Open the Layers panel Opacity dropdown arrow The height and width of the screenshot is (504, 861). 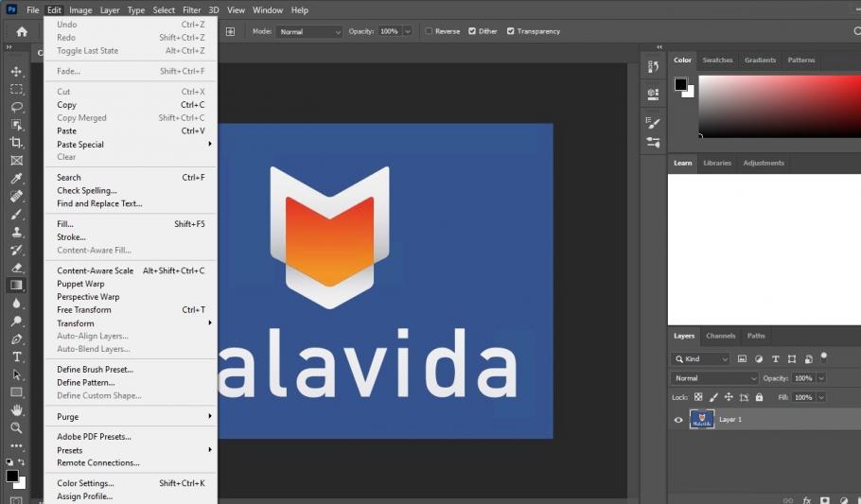(821, 378)
